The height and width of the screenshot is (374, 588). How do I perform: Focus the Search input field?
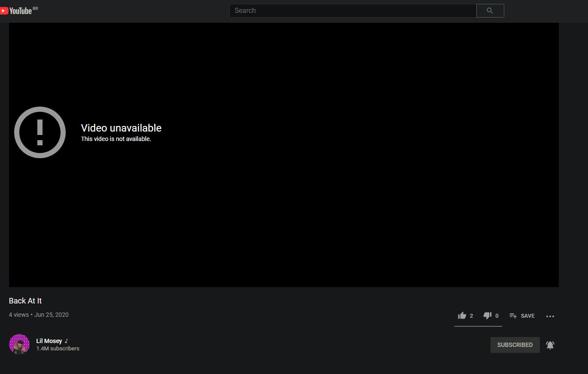coord(352,11)
